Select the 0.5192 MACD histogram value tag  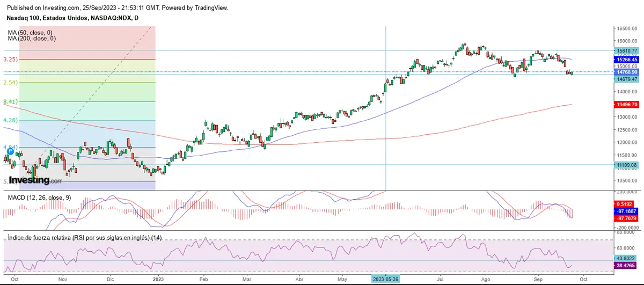[x=627, y=204]
